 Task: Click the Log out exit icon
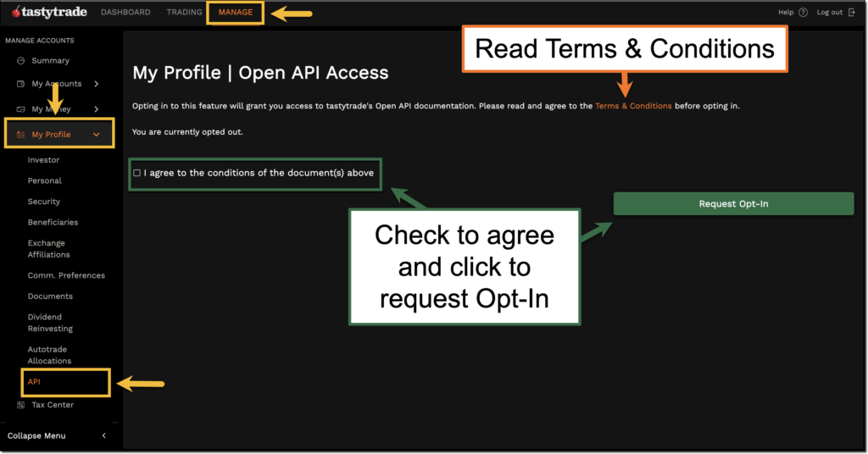coord(852,12)
